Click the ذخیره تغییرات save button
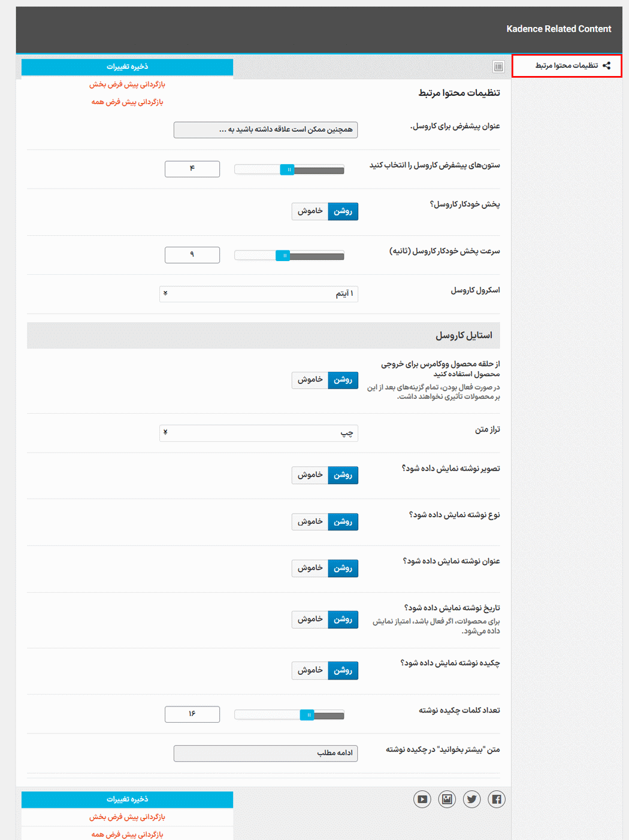Viewport: 629px width, 840px height. [x=127, y=66]
